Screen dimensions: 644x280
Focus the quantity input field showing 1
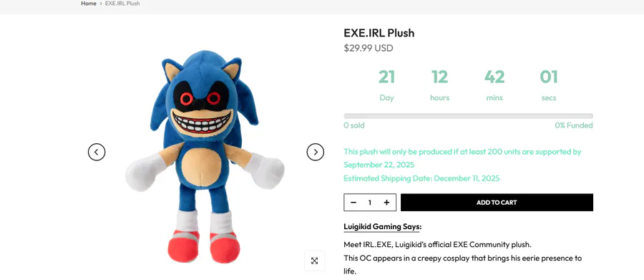click(370, 202)
